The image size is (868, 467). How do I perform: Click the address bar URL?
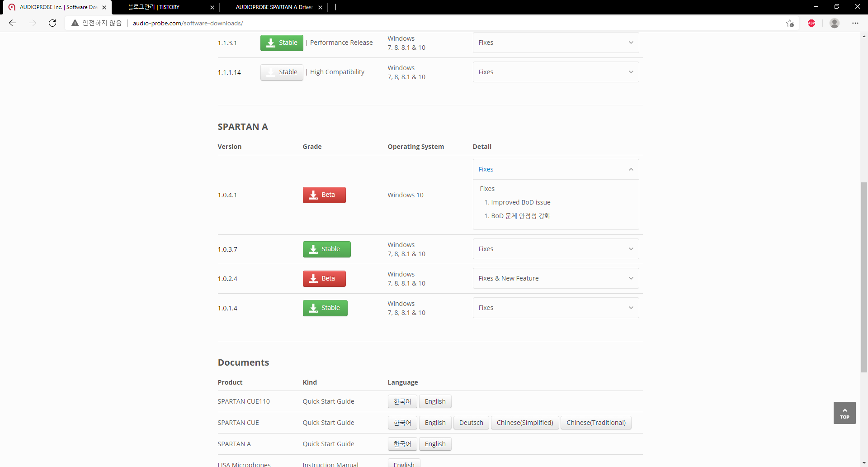[x=188, y=23]
